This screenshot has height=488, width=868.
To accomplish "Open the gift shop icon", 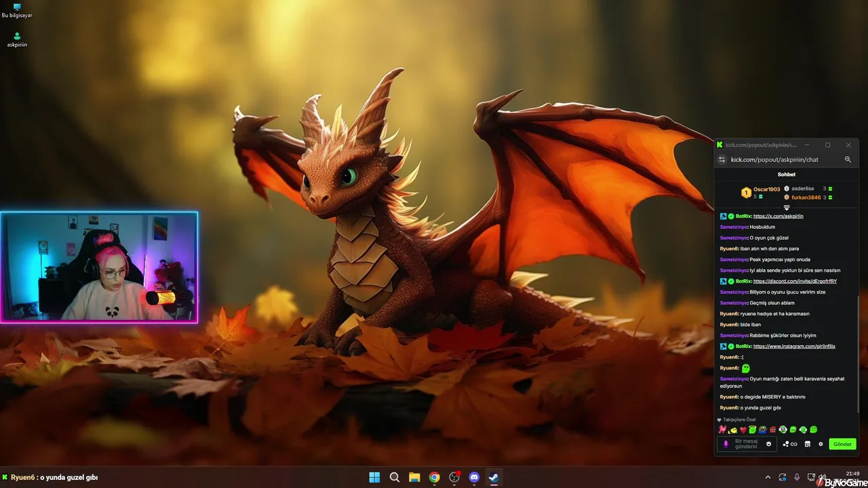I will tap(808, 444).
